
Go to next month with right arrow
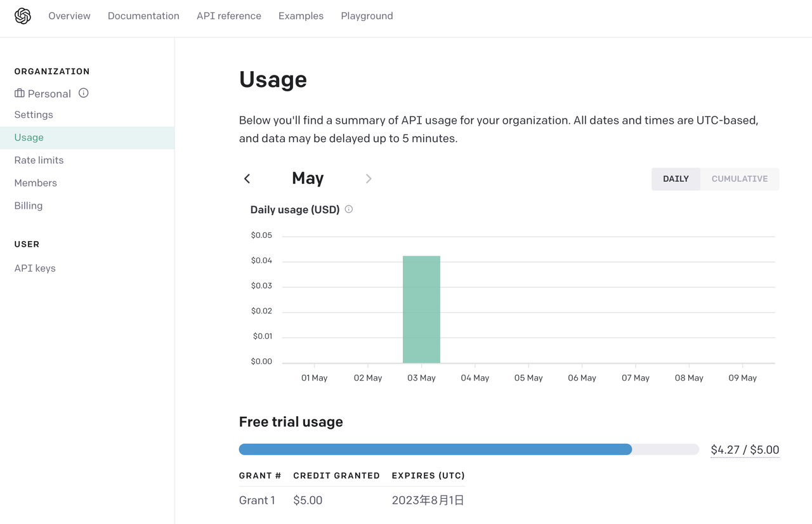(369, 179)
